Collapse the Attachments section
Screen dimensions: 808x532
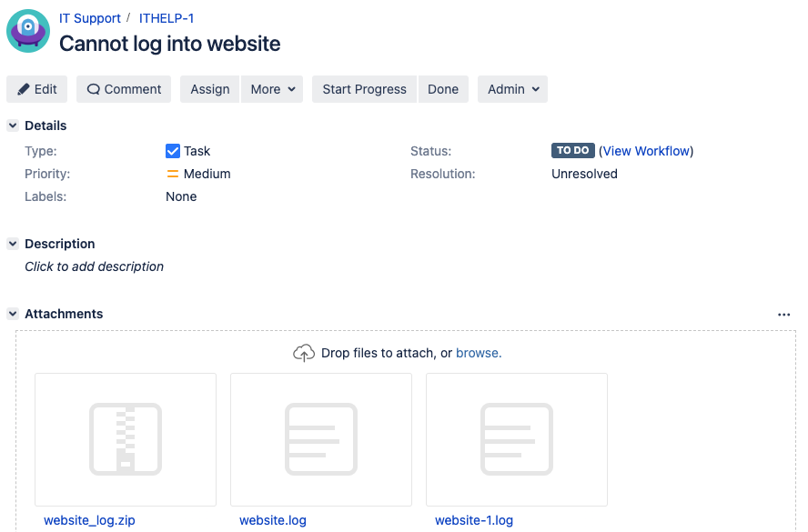pos(13,314)
